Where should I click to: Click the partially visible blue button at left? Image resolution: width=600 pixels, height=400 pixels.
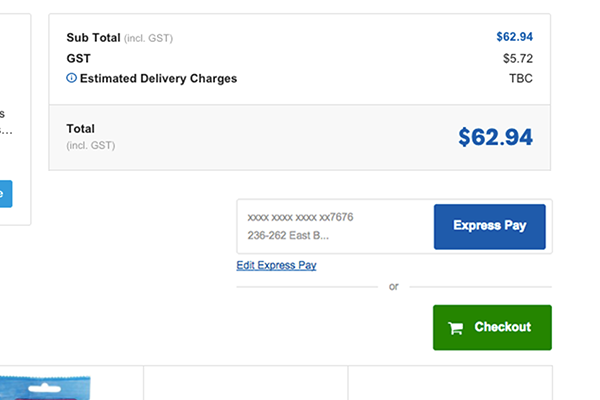[x=5, y=193]
